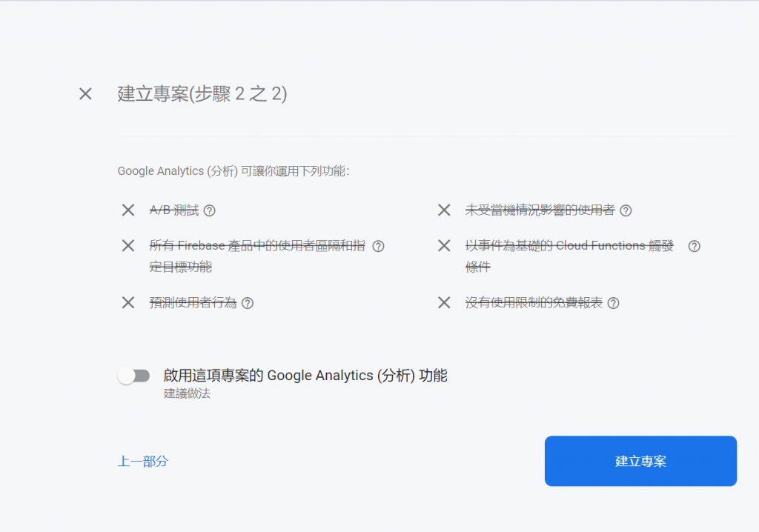
Task: Click X mark beside 未受當機情況影響的使用者
Action: [444, 210]
